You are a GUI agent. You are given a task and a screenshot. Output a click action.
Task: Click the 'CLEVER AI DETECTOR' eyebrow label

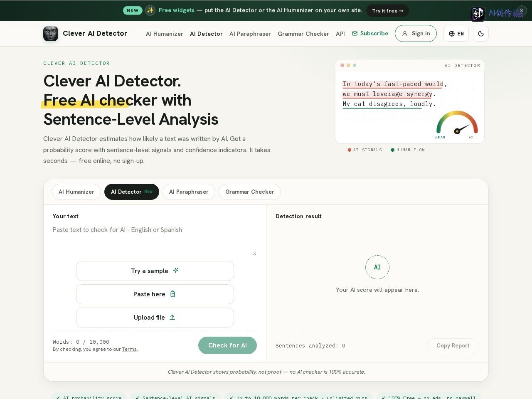tap(76, 63)
